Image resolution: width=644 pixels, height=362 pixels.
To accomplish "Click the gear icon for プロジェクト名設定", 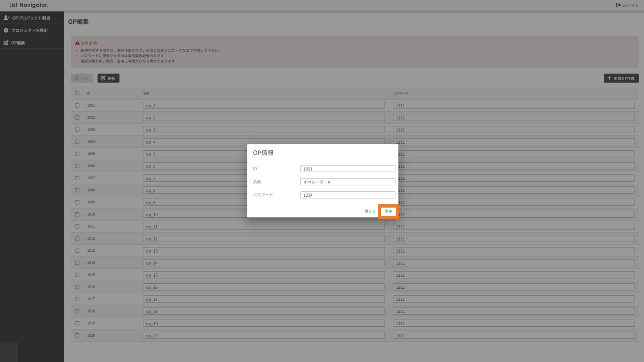I will [6, 30].
